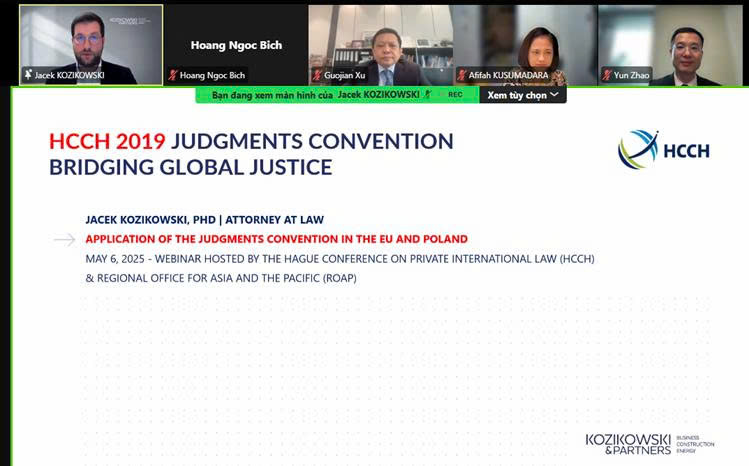
Task: Select Jacek KOZIKOWSKI's video thumbnail
Action: pyautogui.click(x=91, y=45)
